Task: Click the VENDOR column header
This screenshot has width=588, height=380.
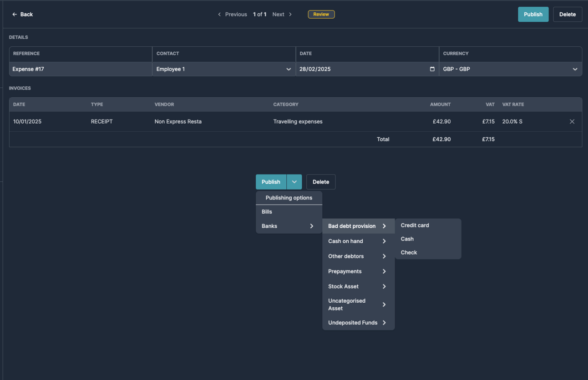Action: pyautogui.click(x=164, y=105)
